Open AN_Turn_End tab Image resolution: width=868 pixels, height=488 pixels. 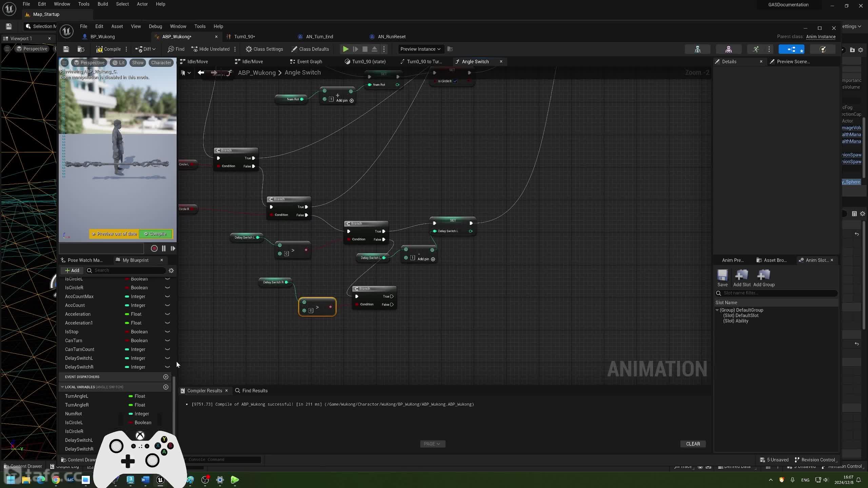(319, 37)
